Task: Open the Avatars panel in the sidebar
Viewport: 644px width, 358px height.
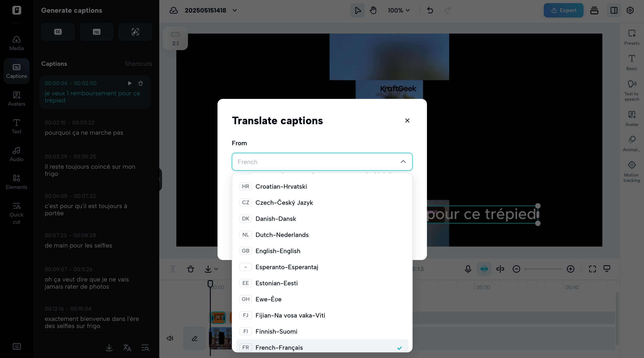Action: coord(16,98)
